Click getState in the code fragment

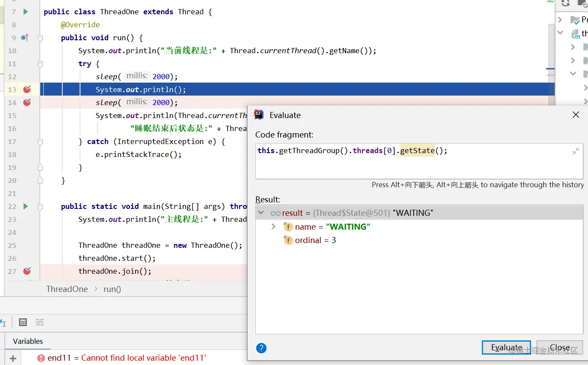tap(417, 150)
